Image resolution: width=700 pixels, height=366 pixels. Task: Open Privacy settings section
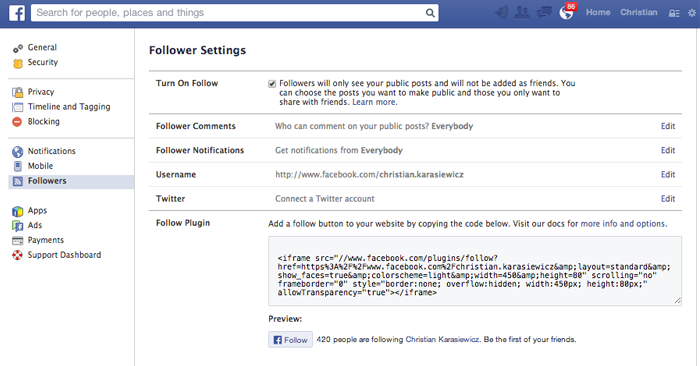(x=41, y=92)
